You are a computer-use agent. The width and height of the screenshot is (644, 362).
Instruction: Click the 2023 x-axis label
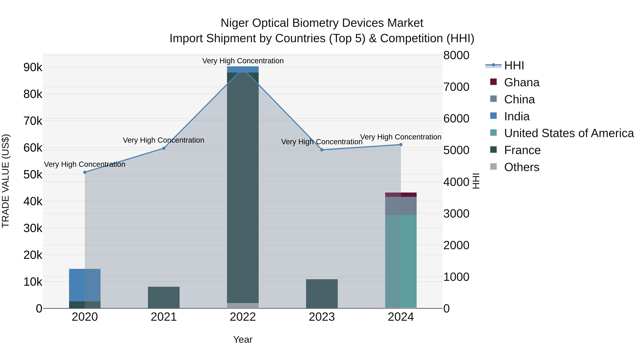point(322,317)
